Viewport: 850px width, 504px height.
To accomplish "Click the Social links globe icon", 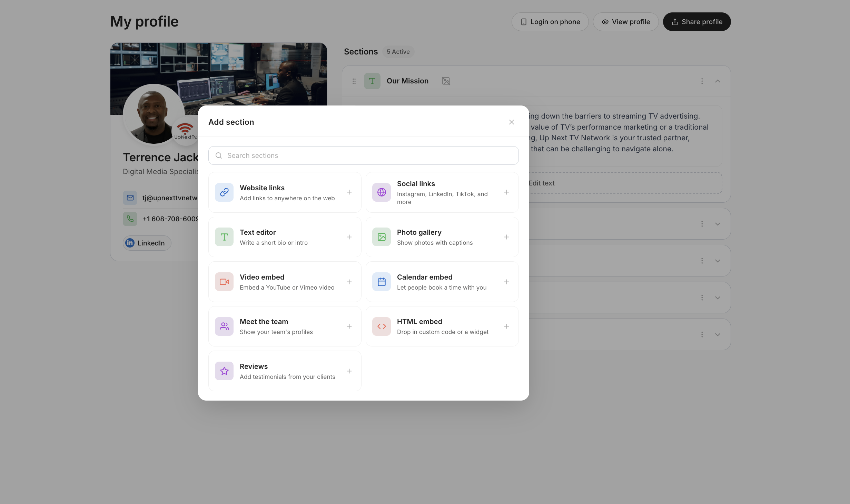I will coord(382,192).
